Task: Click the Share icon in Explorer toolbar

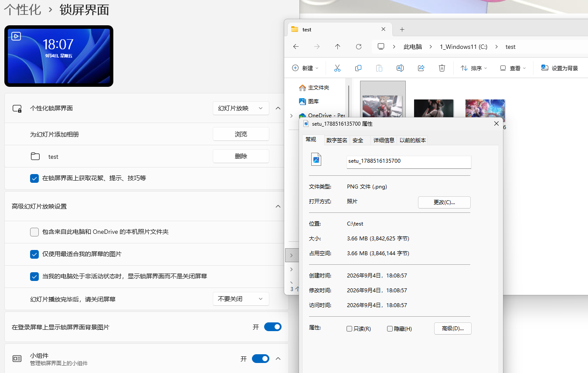Action: tap(421, 68)
